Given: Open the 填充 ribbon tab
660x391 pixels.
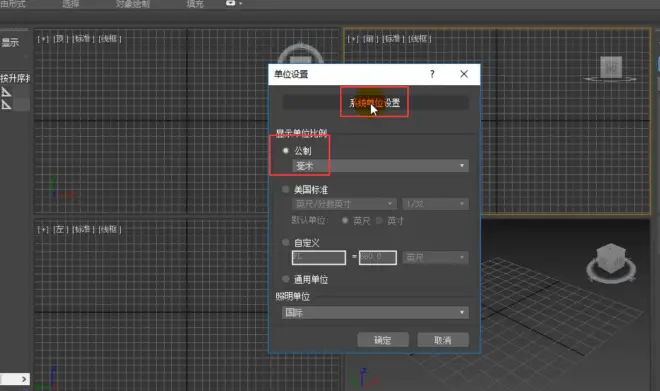Looking at the screenshot, I should pos(195,4).
